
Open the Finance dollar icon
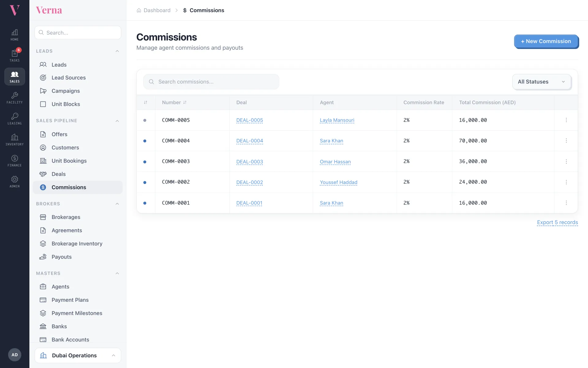point(14,160)
